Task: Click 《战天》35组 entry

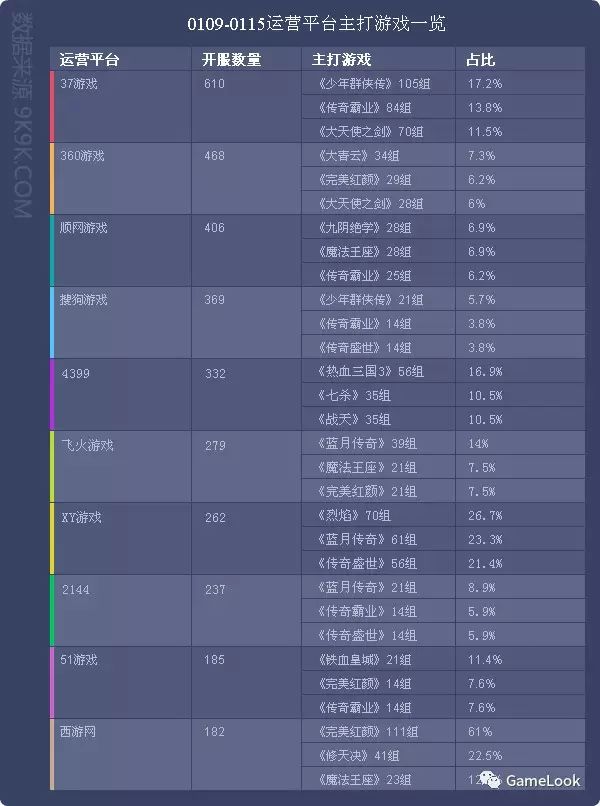Action: [x=354, y=419]
